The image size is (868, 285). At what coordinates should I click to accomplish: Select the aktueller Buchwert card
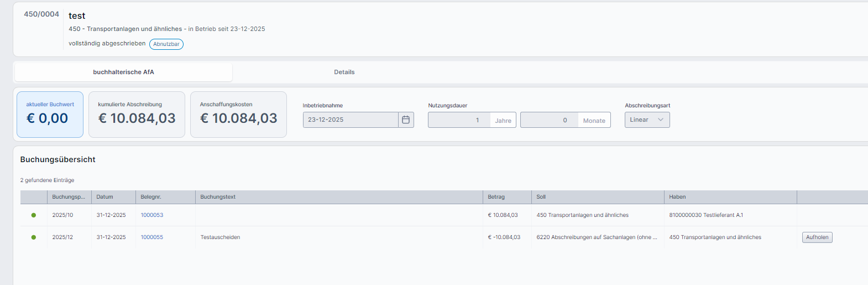50,115
